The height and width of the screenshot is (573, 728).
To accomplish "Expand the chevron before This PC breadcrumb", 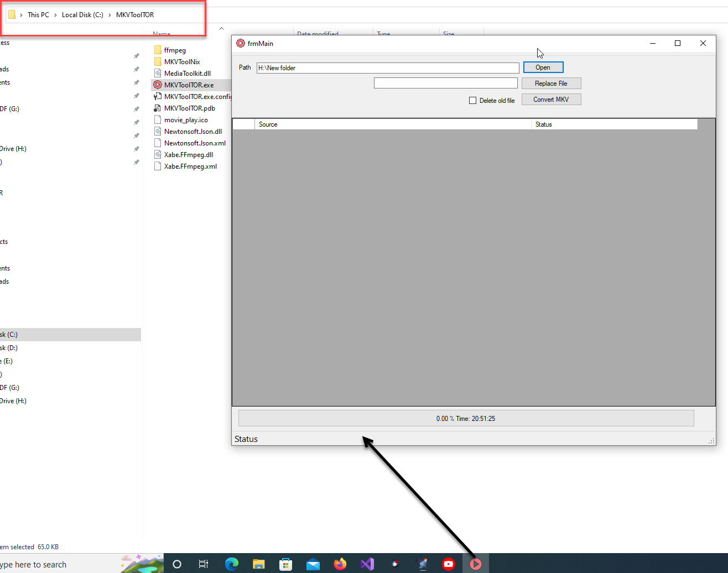I will tap(21, 15).
